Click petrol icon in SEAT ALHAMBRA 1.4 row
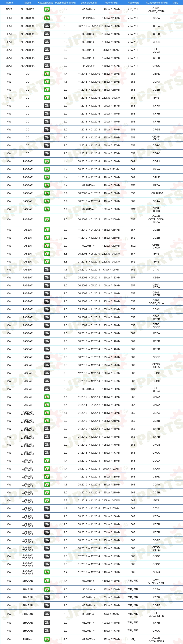The height and width of the screenshot is (644, 183). click(47, 10)
